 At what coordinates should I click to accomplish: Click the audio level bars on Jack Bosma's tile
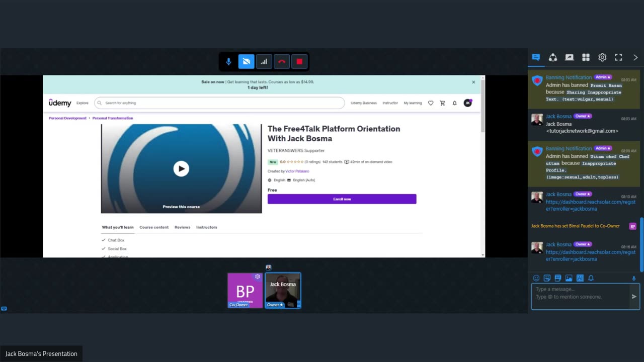(x=299, y=304)
